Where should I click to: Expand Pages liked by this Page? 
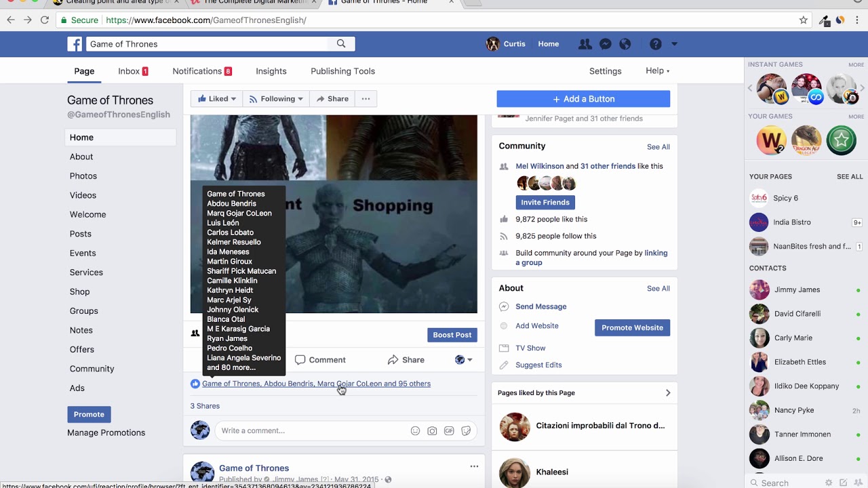coord(668,392)
